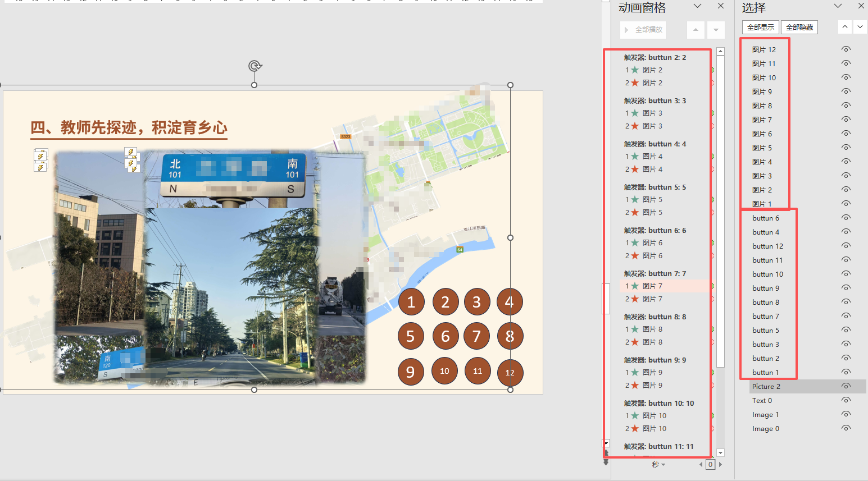Click the timeline scroll-right arrow in Animation pane
Screen dimensions: 868x481
[720, 465]
